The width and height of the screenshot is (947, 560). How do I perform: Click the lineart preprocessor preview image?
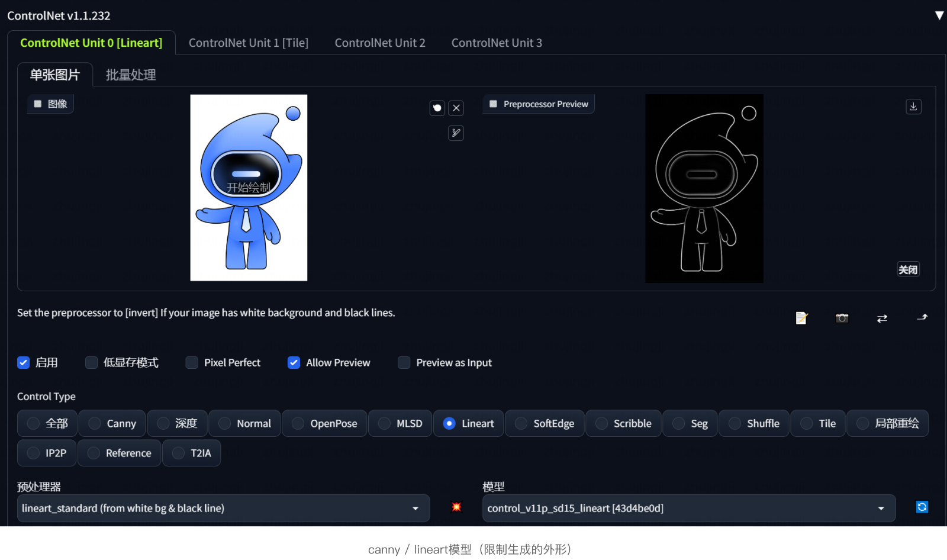click(704, 188)
